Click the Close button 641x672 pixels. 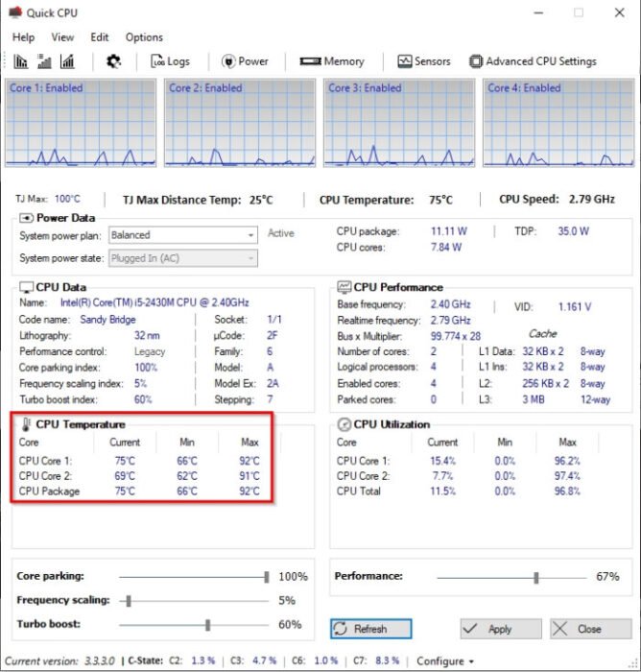click(x=591, y=629)
